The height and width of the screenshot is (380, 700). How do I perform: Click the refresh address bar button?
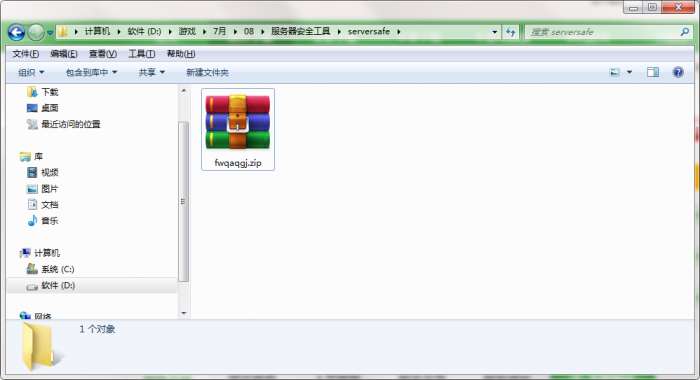[x=510, y=32]
